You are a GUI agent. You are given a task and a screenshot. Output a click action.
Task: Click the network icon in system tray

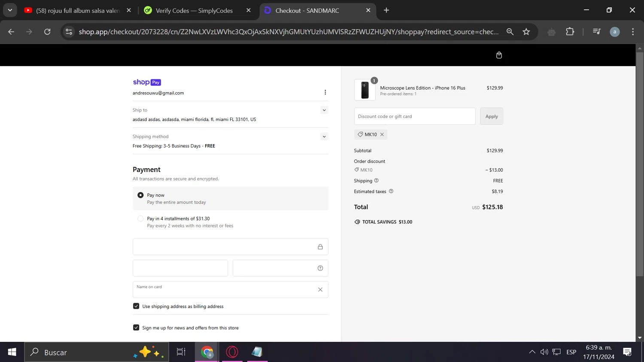pos(556,352)
